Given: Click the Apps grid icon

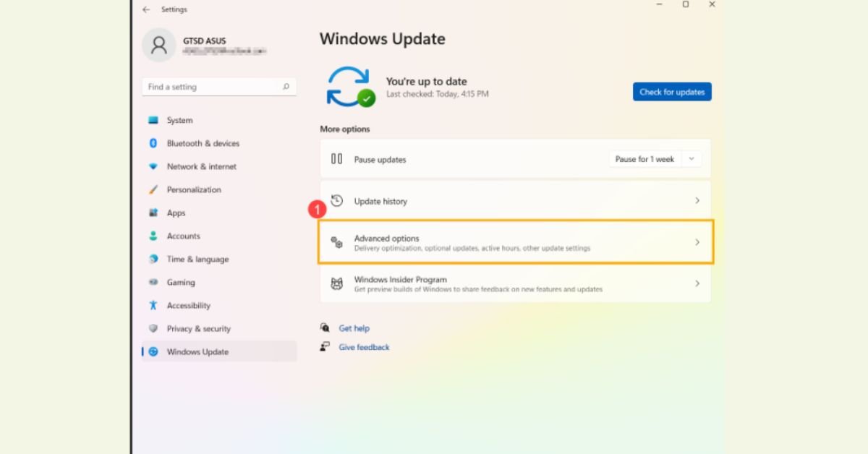Looking at the screenshot, I should (153, 213).
